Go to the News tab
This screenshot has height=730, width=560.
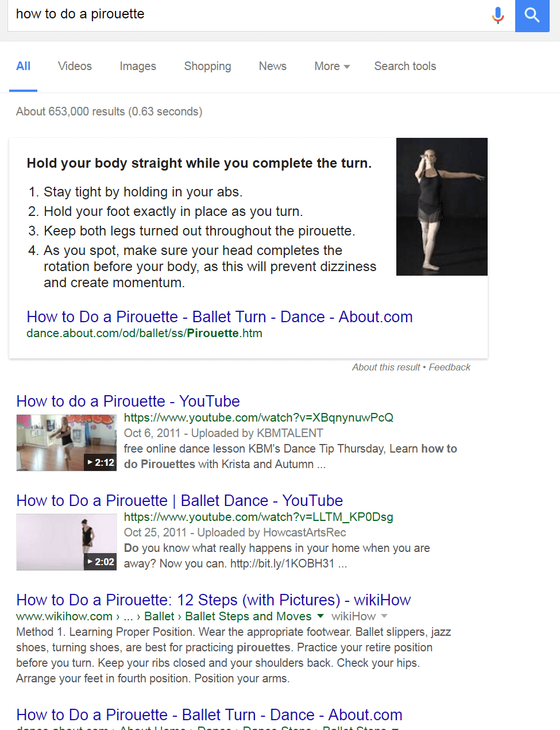[x=273, y=66]
